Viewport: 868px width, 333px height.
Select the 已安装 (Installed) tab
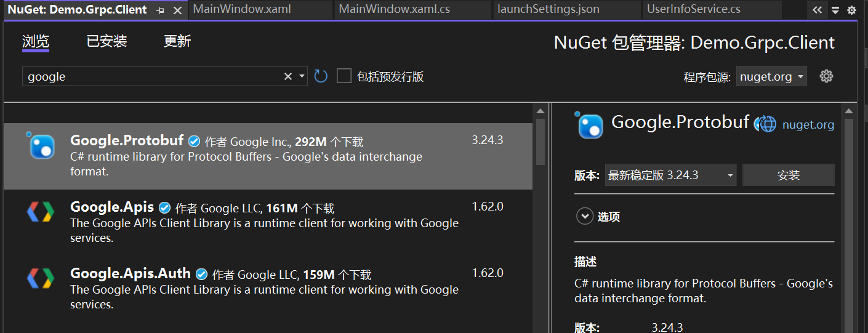[x=106, y=41]
